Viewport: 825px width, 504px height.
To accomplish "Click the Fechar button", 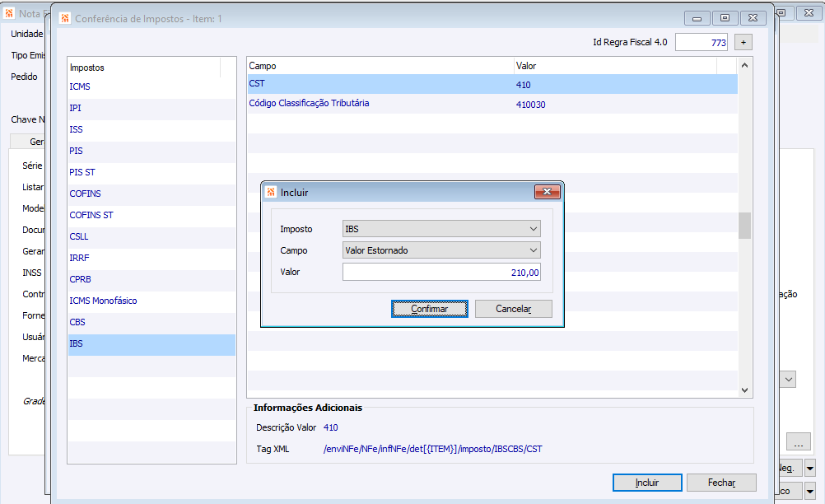I will pos(721,483).
